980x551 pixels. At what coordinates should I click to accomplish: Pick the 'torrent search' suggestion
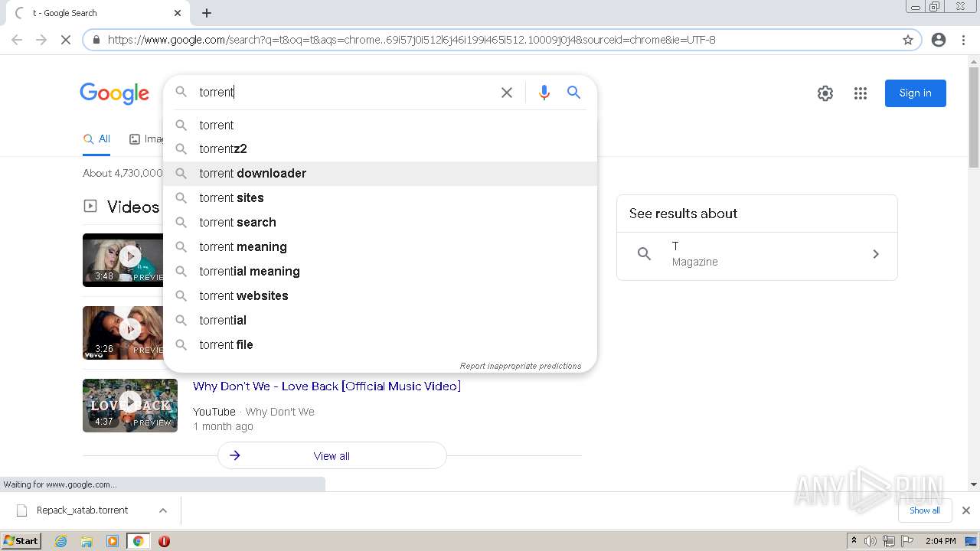(380, 223)
